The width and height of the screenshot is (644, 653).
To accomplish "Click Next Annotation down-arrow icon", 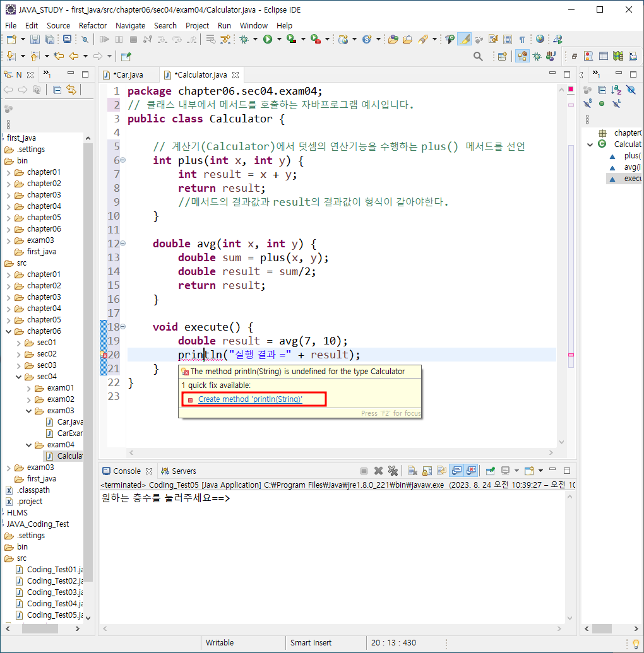I will tap(11, 56).
